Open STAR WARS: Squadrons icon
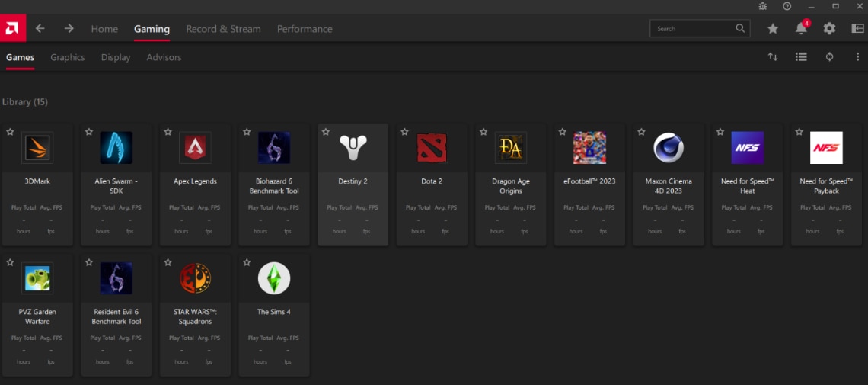Viewport: 868px width, 385px height. pyautogui.click(x=195, y=278)
